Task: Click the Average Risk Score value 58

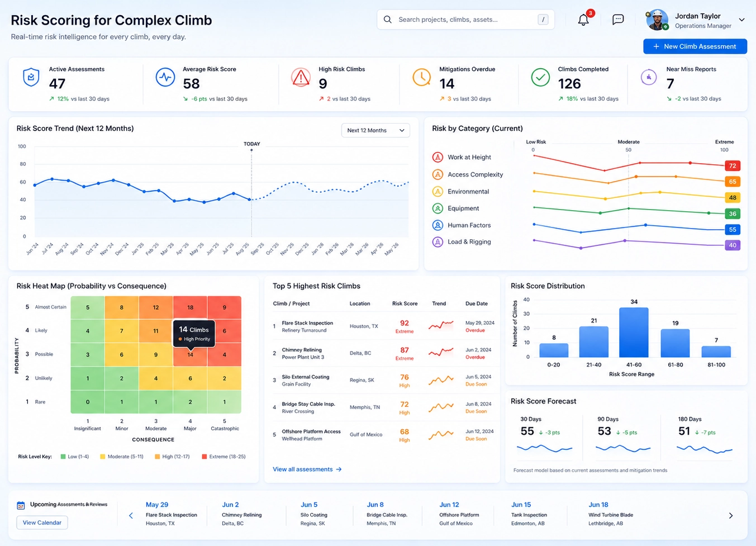Action: coord(191,84)
